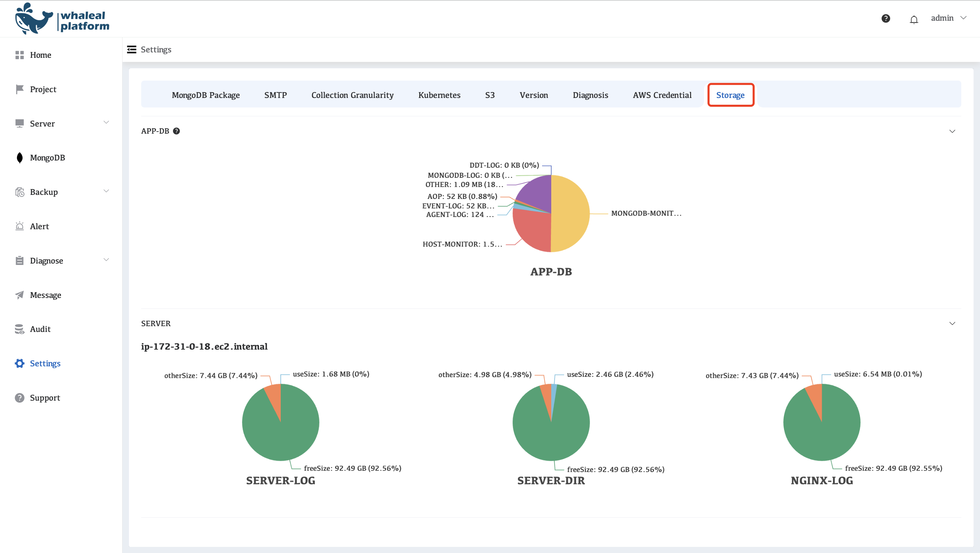Collapse the SERVER section

click(x=952, y=323)
